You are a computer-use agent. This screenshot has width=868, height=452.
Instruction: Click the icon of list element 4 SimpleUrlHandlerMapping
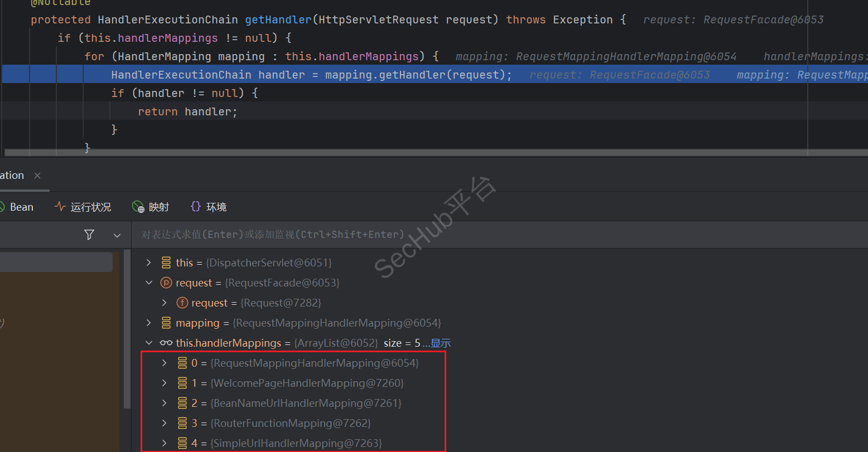point(182,444)
